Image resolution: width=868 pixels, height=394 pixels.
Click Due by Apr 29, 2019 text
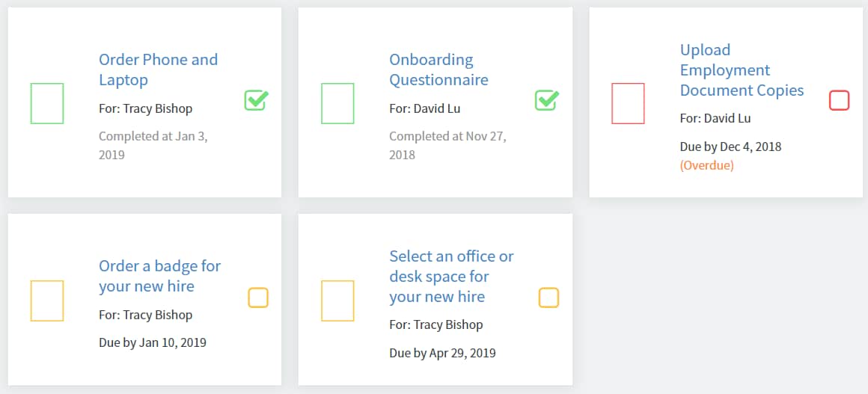tap(442, 353)
